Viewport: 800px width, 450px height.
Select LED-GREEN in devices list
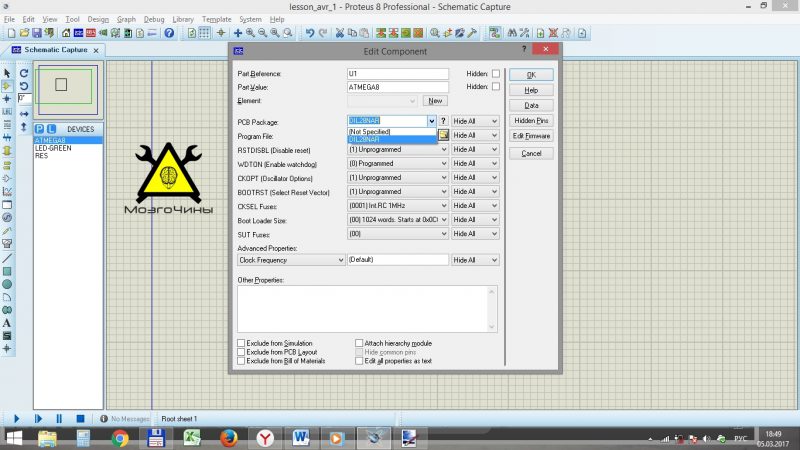(53, 148)
